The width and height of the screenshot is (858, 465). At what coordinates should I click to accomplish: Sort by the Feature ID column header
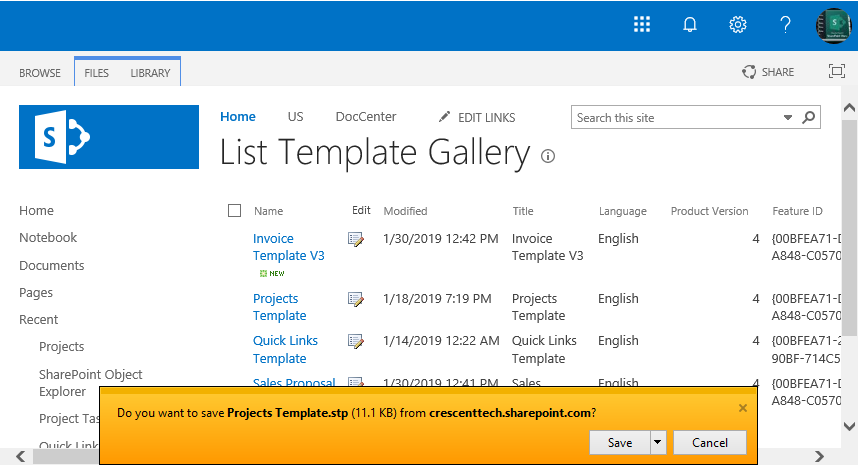[x=797, y=211]
